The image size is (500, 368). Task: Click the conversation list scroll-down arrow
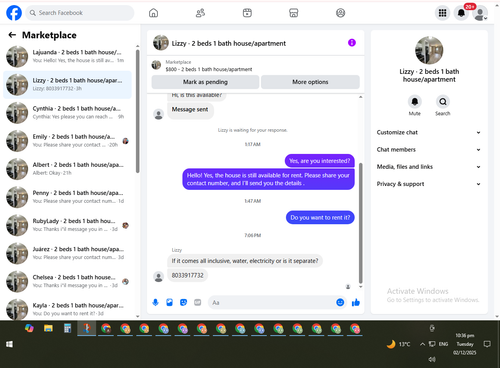pos(138,316)
